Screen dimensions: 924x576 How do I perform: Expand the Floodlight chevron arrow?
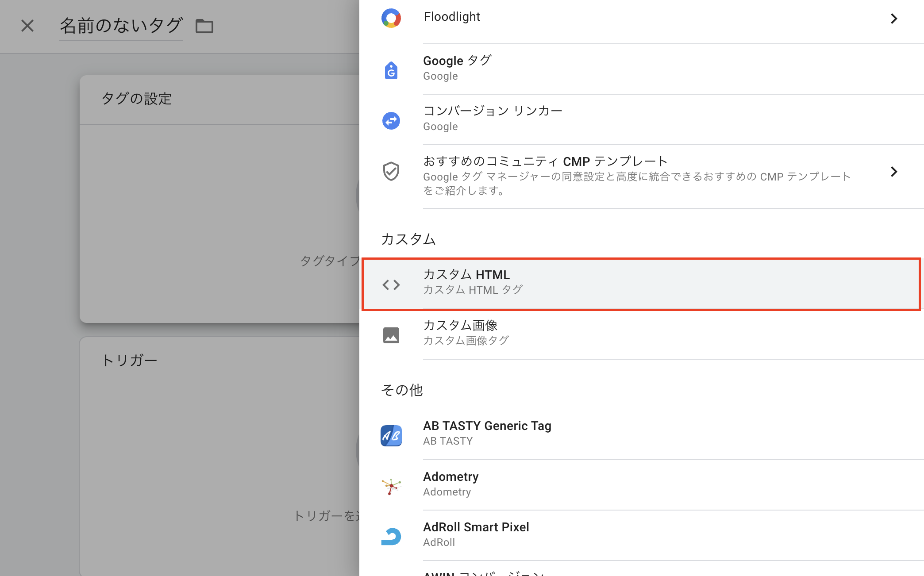click(x=894, y=19)
